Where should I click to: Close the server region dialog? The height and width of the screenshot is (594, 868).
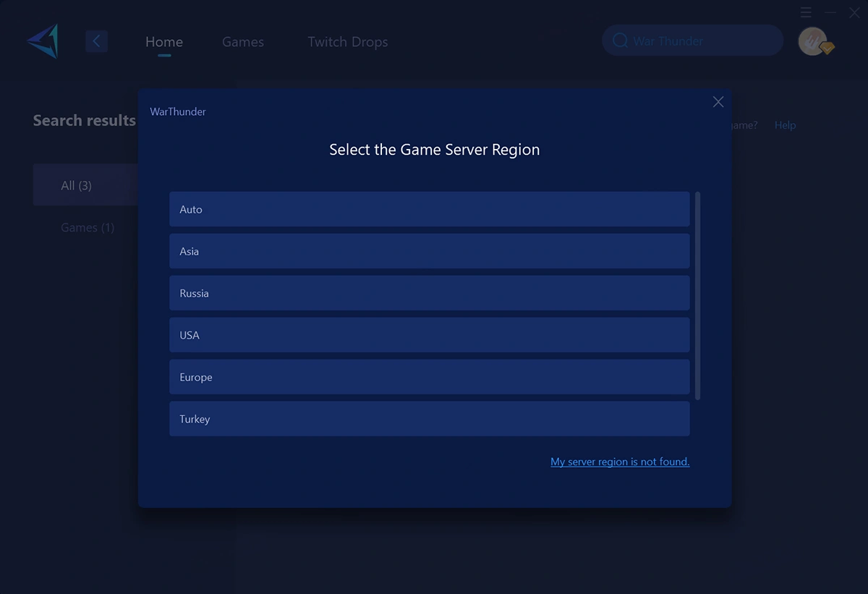718,102
